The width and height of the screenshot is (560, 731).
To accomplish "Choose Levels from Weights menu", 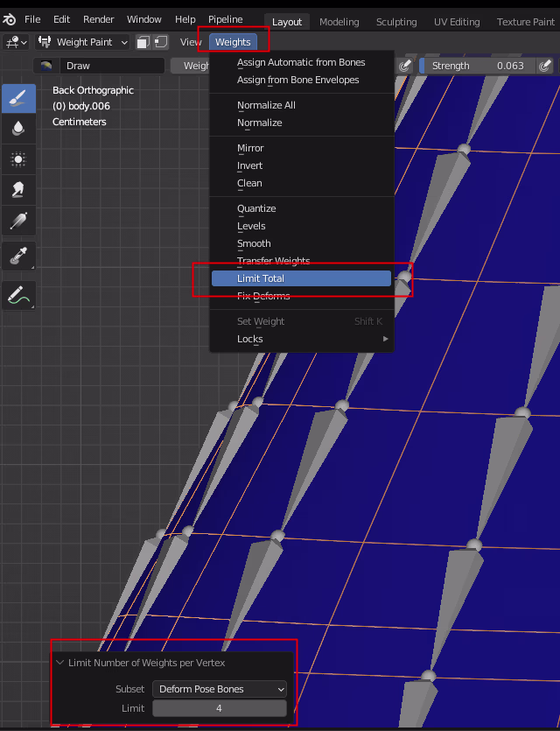I will pyautogui.click(x=301, y=226).
